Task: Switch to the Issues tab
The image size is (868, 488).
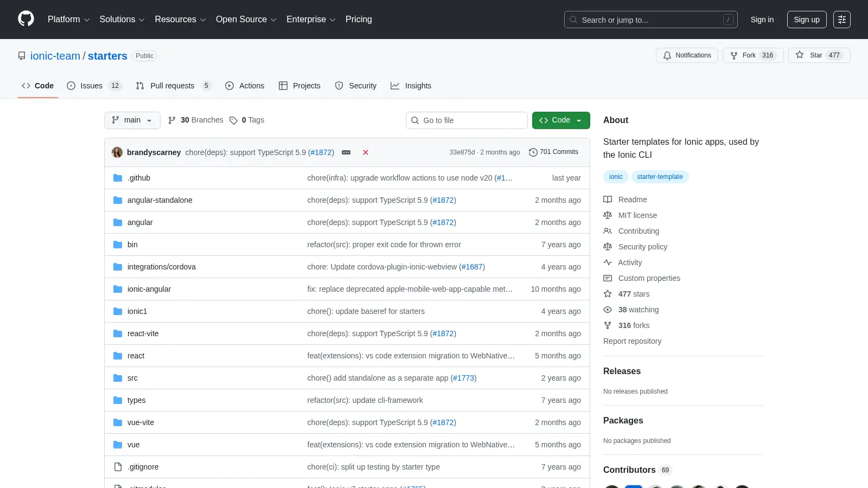Action: 94,86
